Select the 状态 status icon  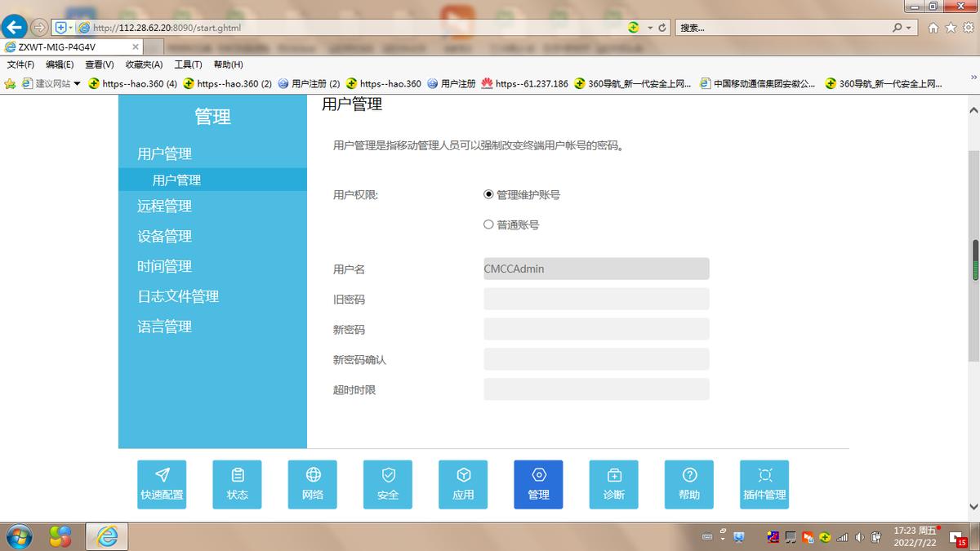(237, 483)
